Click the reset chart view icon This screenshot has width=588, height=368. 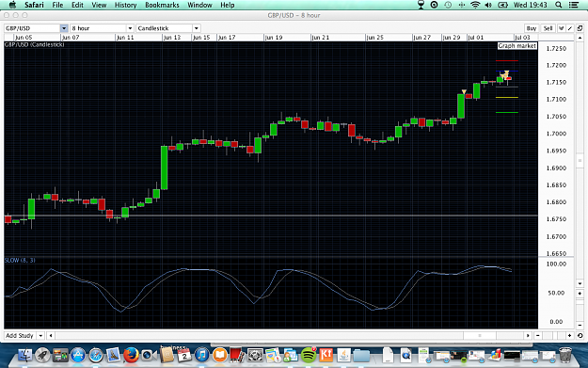(580, 335)
